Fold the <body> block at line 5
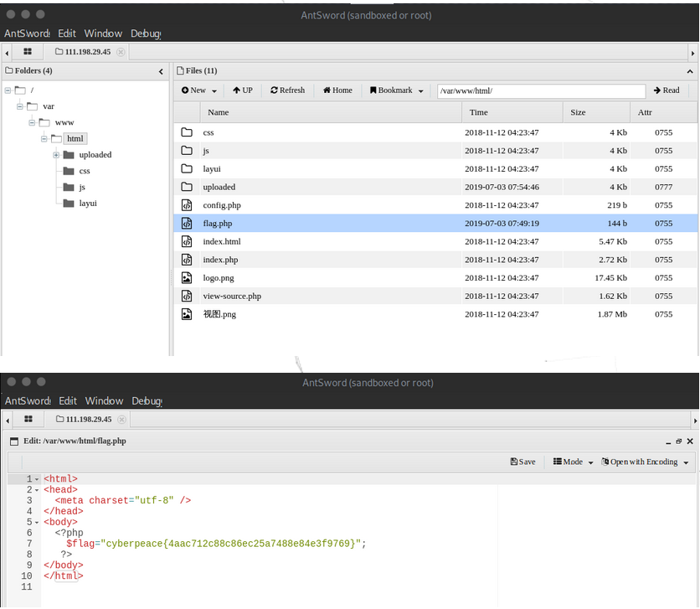This screenshot has height=609, width=700. click(37, 523)
